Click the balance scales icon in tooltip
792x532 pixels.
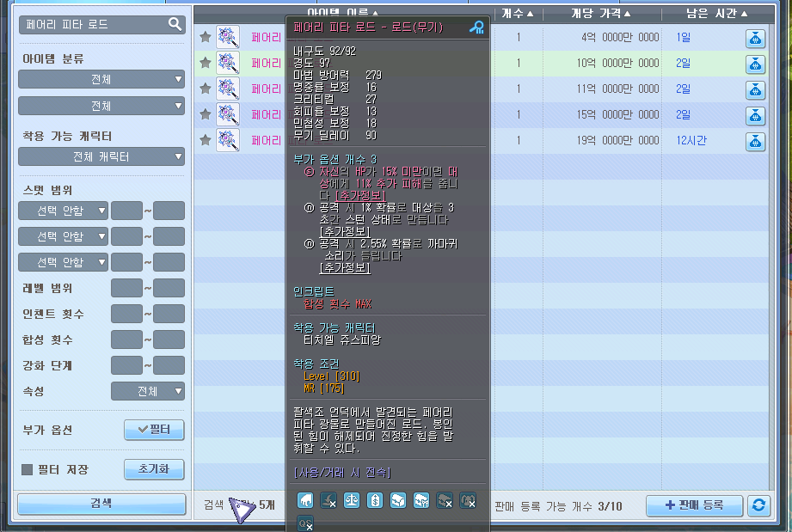click(x=352, y=500)
